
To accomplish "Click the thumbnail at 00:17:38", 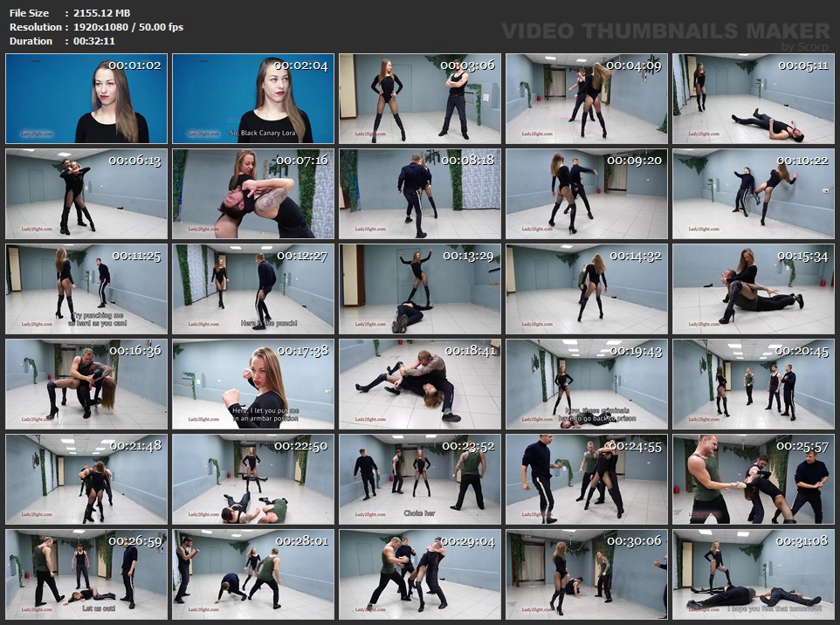I will pos(253,384).
